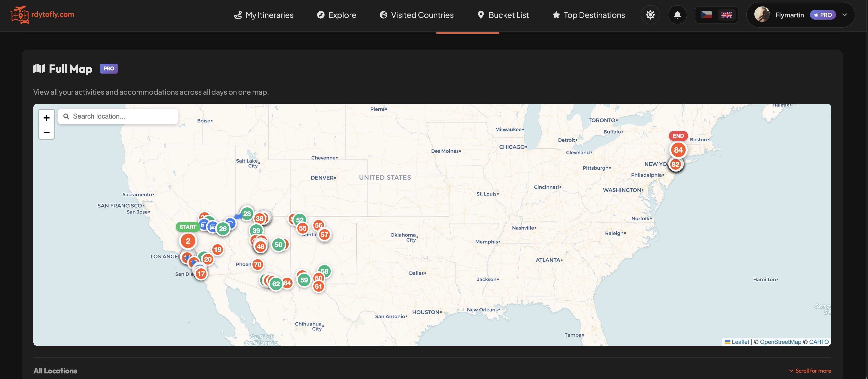Click the START marker on the map

[188, 227]
